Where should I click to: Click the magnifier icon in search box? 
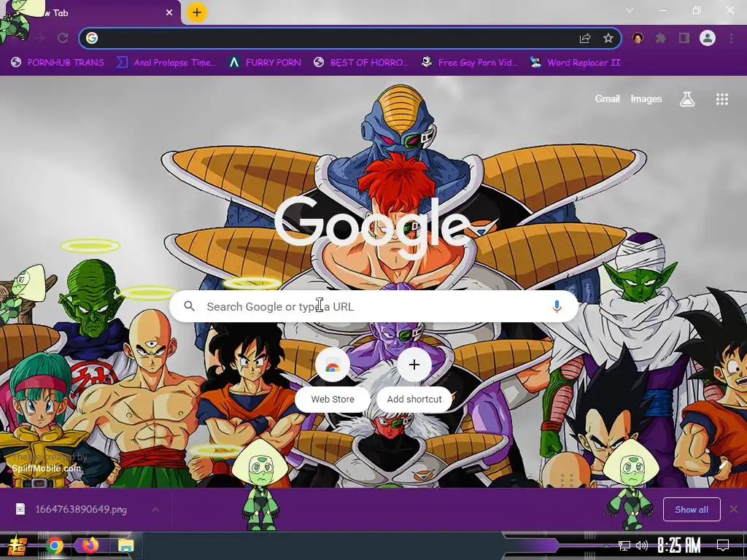(189, 306)
